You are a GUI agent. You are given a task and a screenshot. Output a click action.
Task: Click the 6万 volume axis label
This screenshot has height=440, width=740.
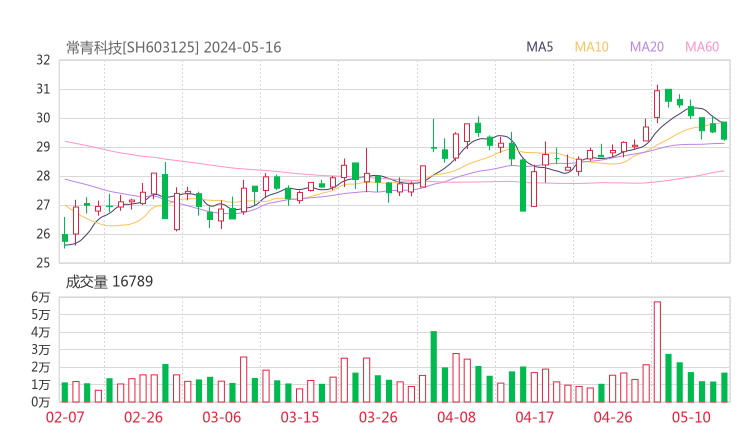[x=41, y=297]
